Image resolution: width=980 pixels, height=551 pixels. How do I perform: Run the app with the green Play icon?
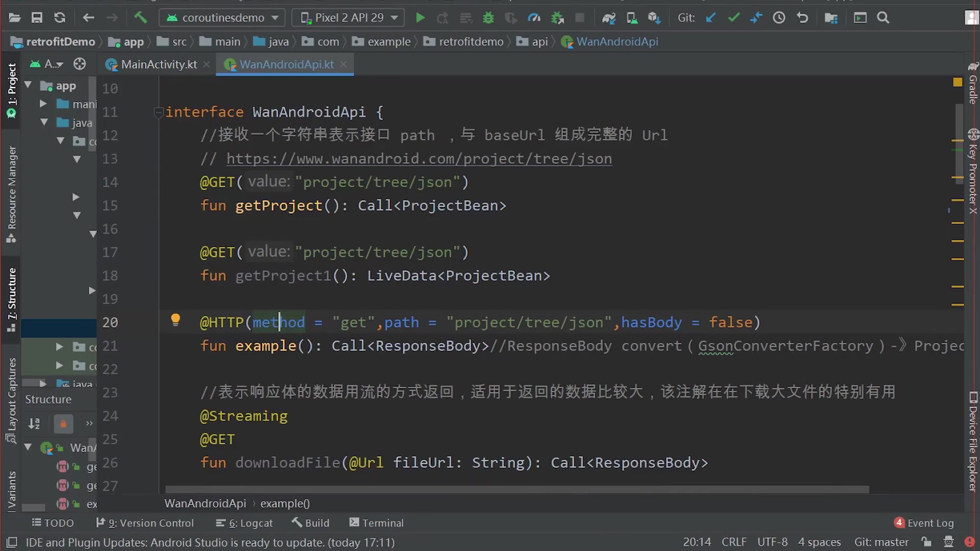pos(420,17)
